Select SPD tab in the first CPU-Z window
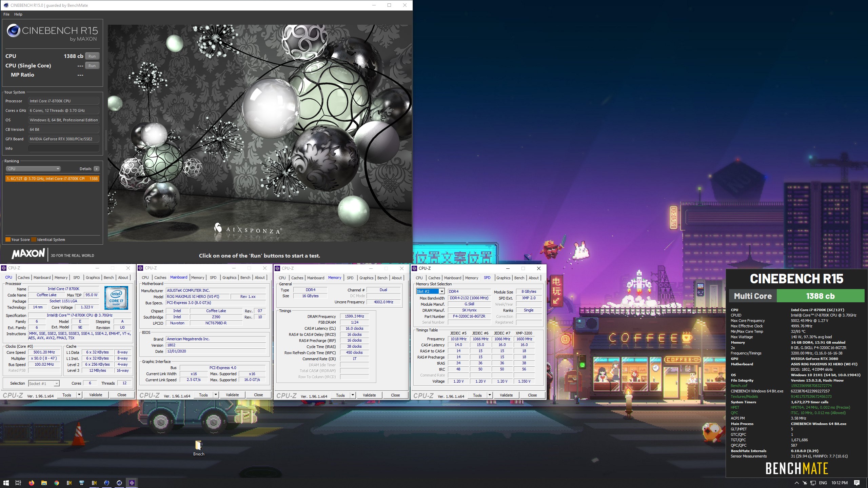The width and height of the screenshot is (868, 488). coord(77,278)
